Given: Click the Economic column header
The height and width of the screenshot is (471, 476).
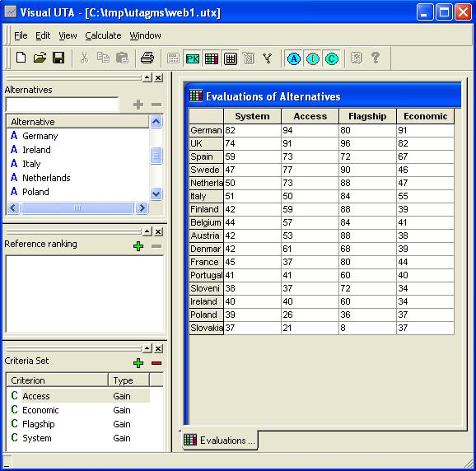Looking at the screenshot, I should 425,116.
